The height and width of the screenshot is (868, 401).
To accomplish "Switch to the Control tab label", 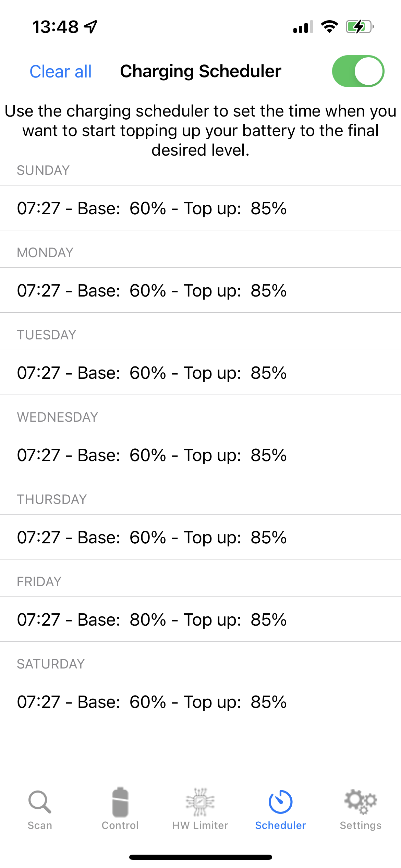I will 120,825.
